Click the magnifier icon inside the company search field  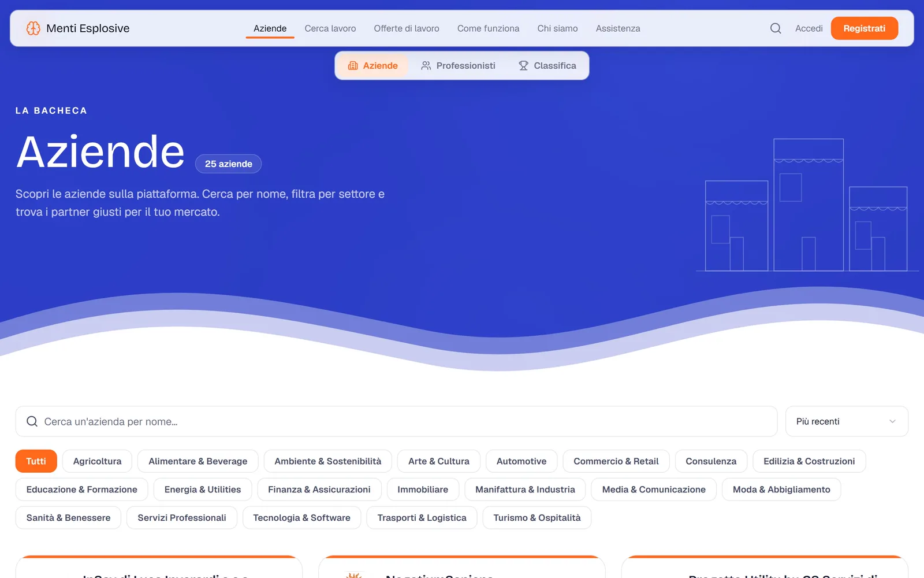tap(32, 421)
